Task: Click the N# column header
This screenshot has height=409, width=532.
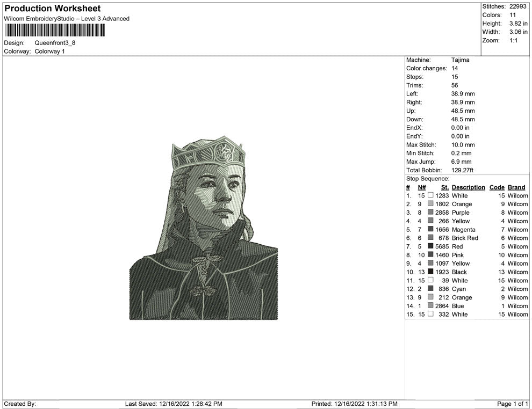Action: point(422,187)
